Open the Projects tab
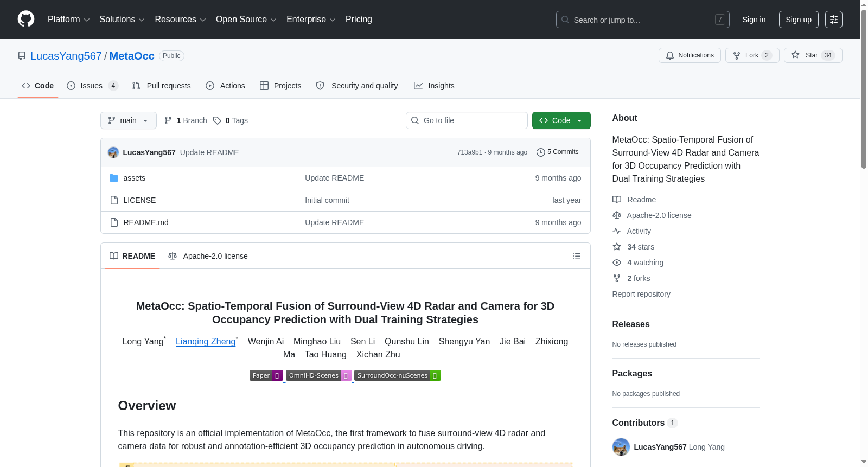Screen dimensions: 868x467 pos(280,86)
